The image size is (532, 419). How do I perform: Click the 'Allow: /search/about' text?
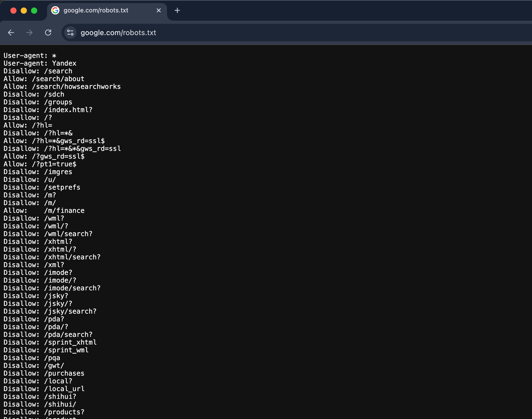pos(43,79)
